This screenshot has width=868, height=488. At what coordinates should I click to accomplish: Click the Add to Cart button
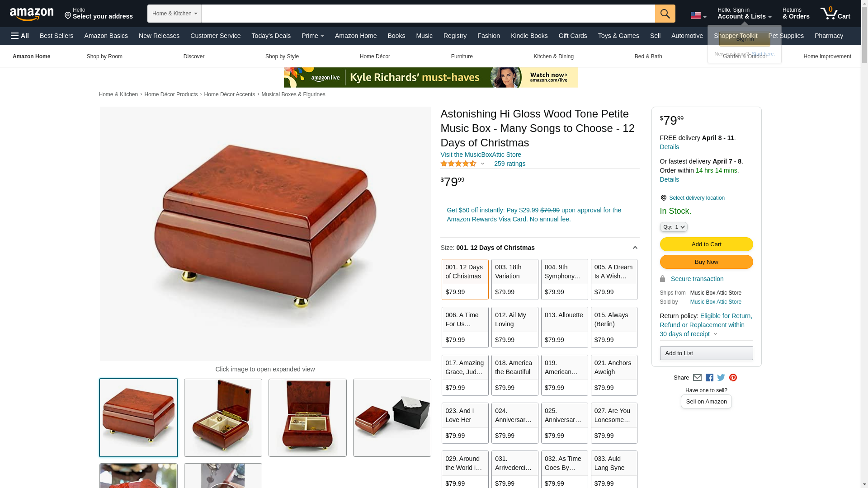706,244
